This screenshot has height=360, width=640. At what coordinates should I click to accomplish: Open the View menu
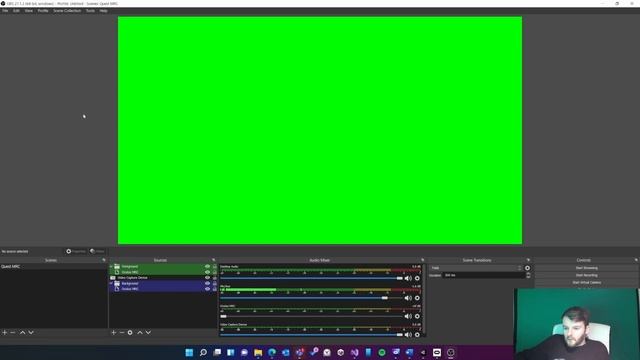(x=29, y=11)
